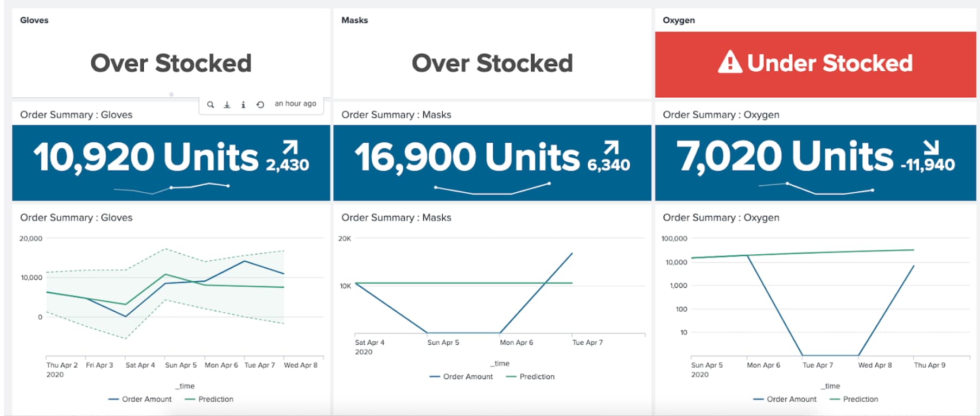980x416 pixels.
Task: Click the '_time' axis title under Oxygen chart
Action: click(830, 386)
